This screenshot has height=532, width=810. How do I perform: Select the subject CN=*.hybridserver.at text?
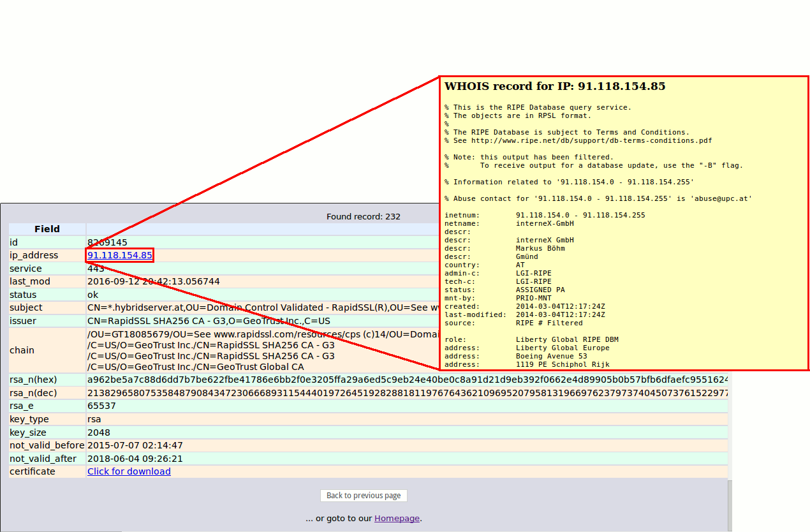click(263, 307)
